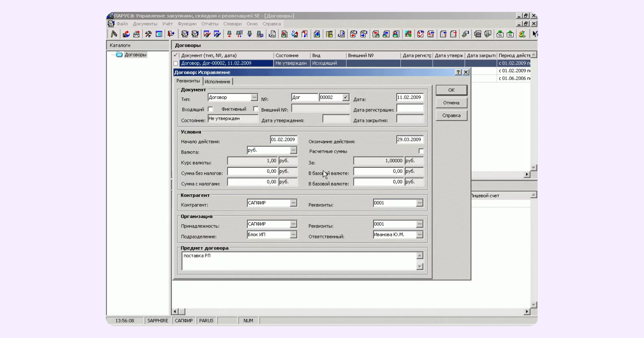Click the checkmark column header in Договоры list

pyautogui.click(x=176, y=55)
